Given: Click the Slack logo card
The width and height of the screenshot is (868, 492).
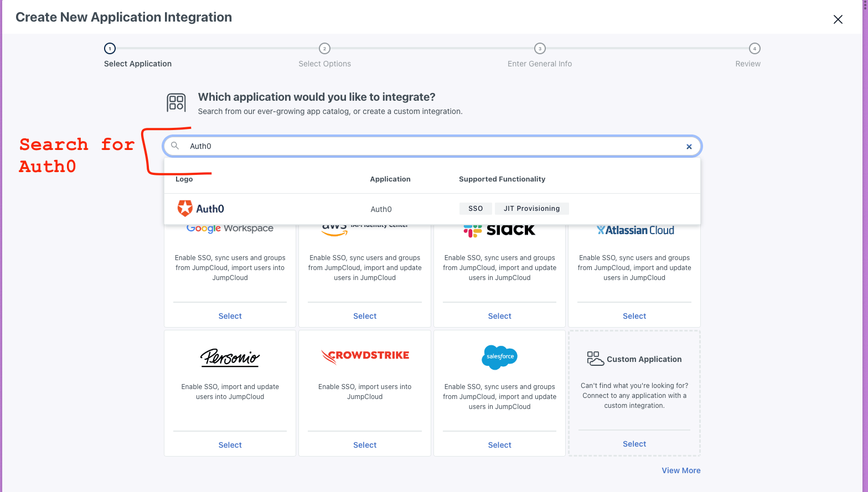Looking at the screenshot, I should 499,230.
